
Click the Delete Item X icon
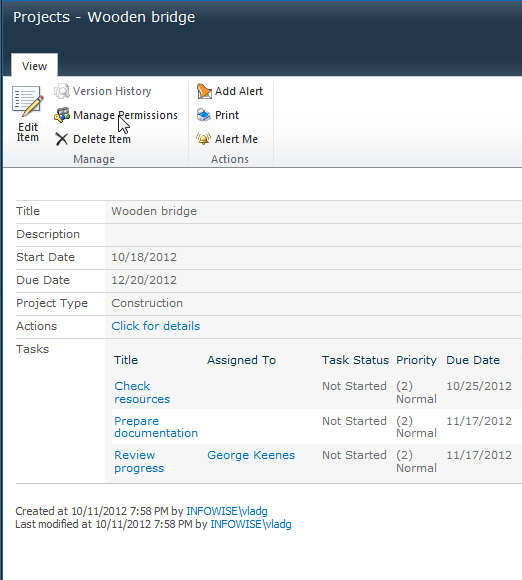click(62, 139)
